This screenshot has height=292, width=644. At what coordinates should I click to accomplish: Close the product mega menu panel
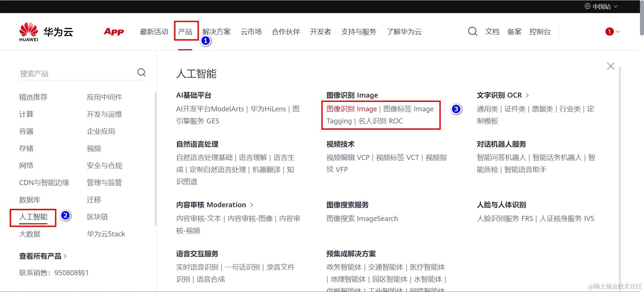tap(610, 66)
